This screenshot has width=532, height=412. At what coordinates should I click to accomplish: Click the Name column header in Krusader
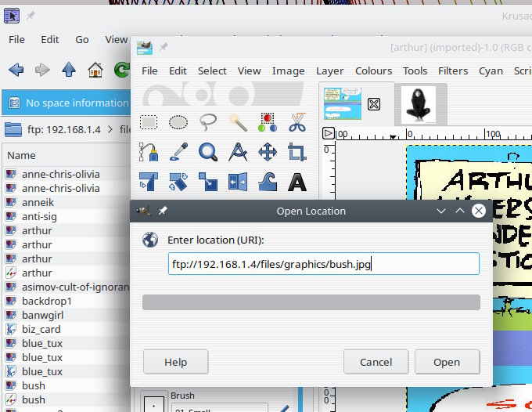(x=21, y=155)
